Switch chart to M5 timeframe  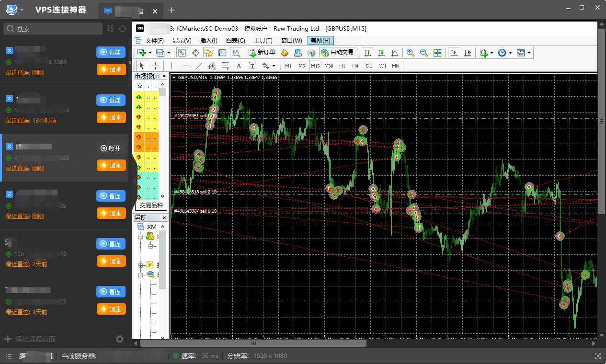[302, 66]
